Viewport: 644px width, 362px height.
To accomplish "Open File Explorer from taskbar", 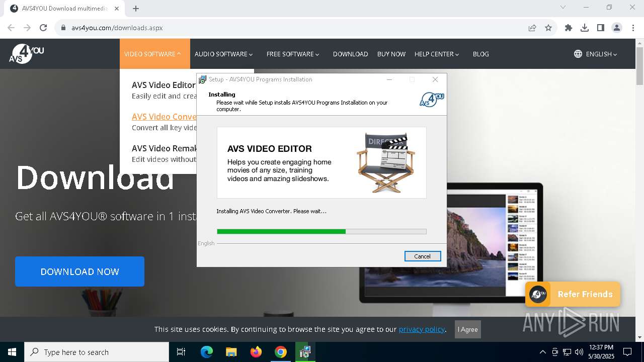I will click(x=231, y=352).
